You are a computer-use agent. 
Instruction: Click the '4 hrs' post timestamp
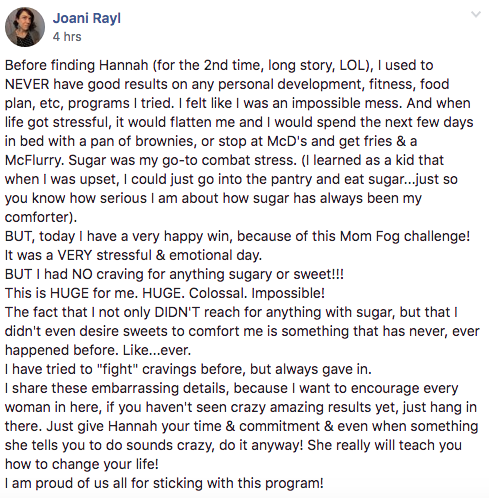tap(67, 37)
